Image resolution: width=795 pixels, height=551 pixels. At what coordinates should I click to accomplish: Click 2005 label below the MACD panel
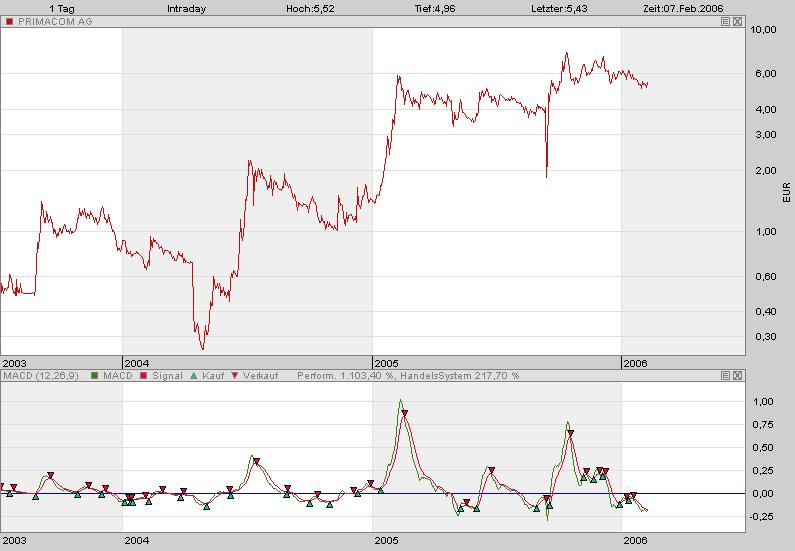tap(386, 540)
